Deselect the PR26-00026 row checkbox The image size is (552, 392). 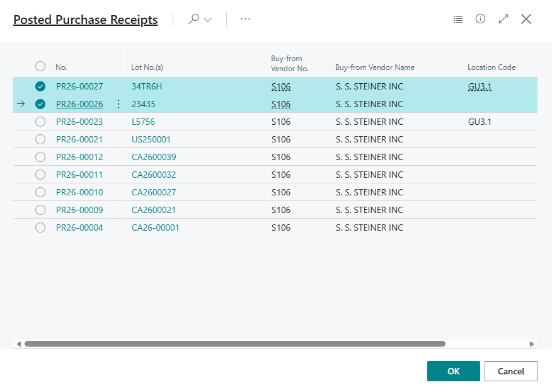tap(40, 104)
